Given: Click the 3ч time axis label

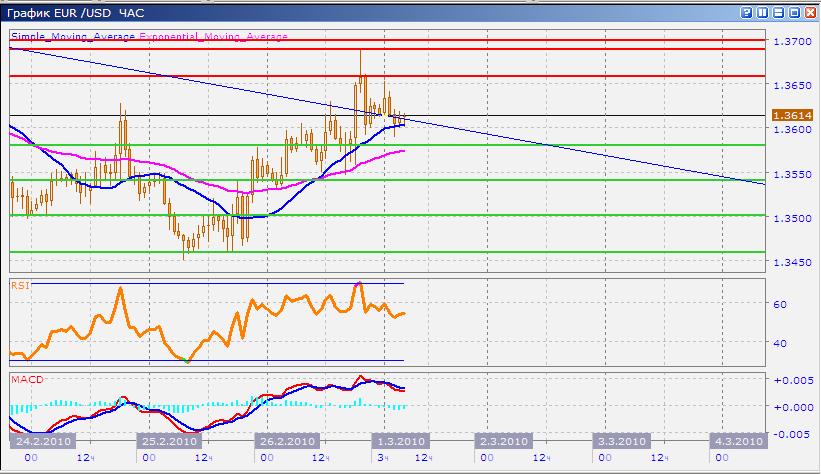Looking at the screenshot, I should [x=383, y=458].
